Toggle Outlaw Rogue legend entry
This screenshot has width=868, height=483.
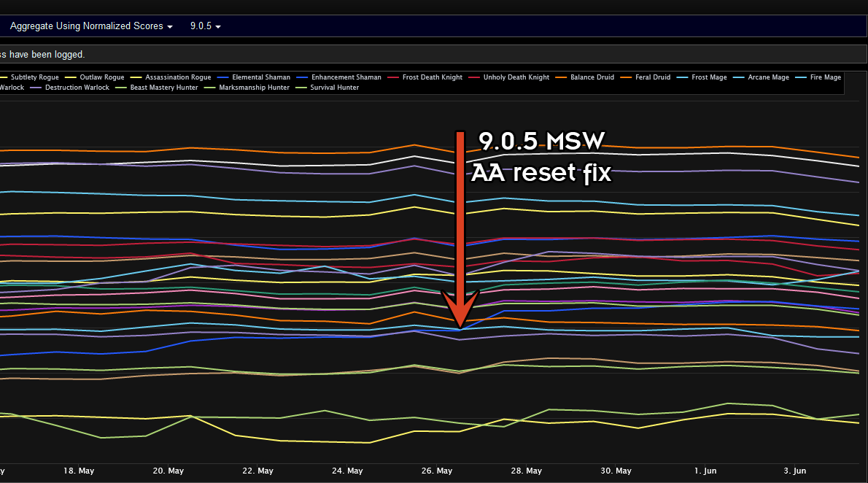[101, 77]
